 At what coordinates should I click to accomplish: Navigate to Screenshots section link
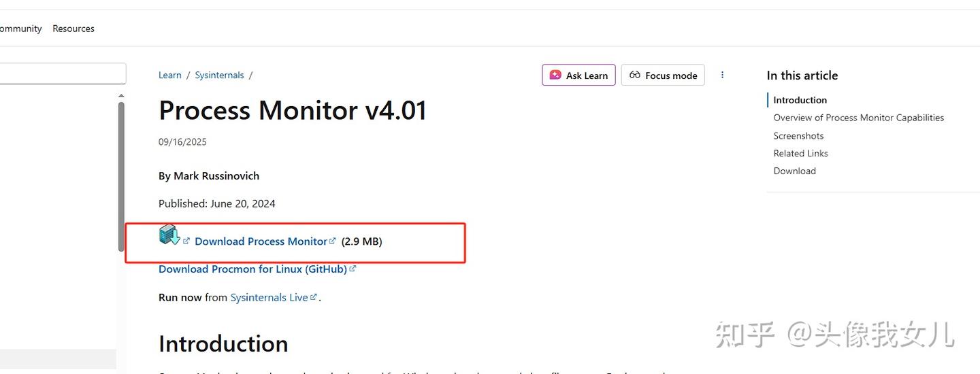[798, 135]
